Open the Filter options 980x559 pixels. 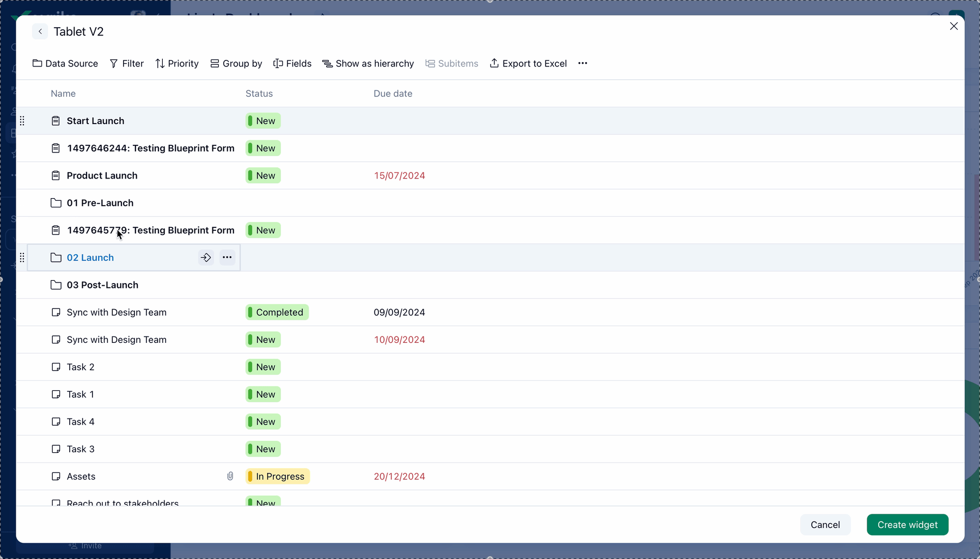(126, 64)
